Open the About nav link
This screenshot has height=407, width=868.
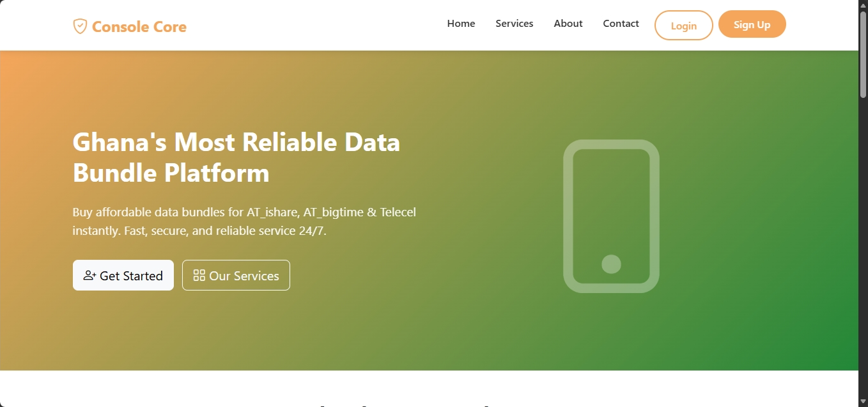[x=568, y=24]
